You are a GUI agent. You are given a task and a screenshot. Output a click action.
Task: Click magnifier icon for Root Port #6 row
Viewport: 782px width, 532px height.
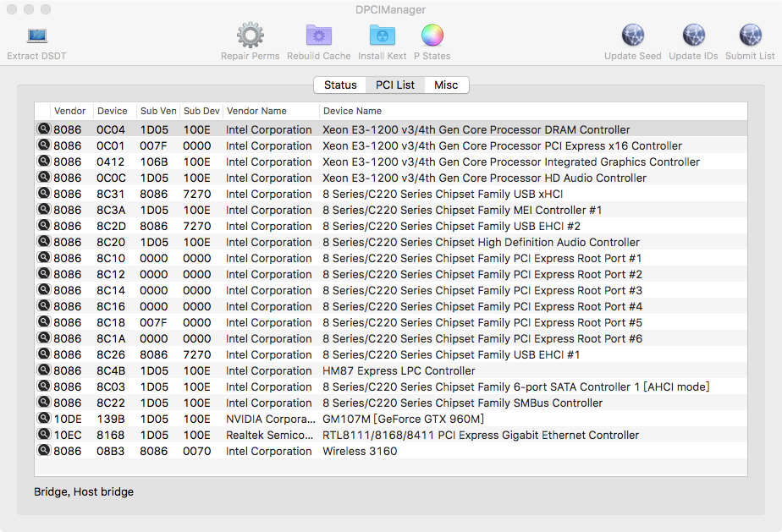[x=44, y=337]
